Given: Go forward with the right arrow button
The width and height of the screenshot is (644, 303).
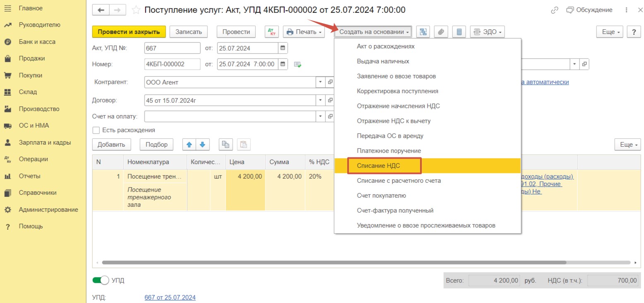Looking at the screenshot, I should pyautogui.click(x=118, y=10).
